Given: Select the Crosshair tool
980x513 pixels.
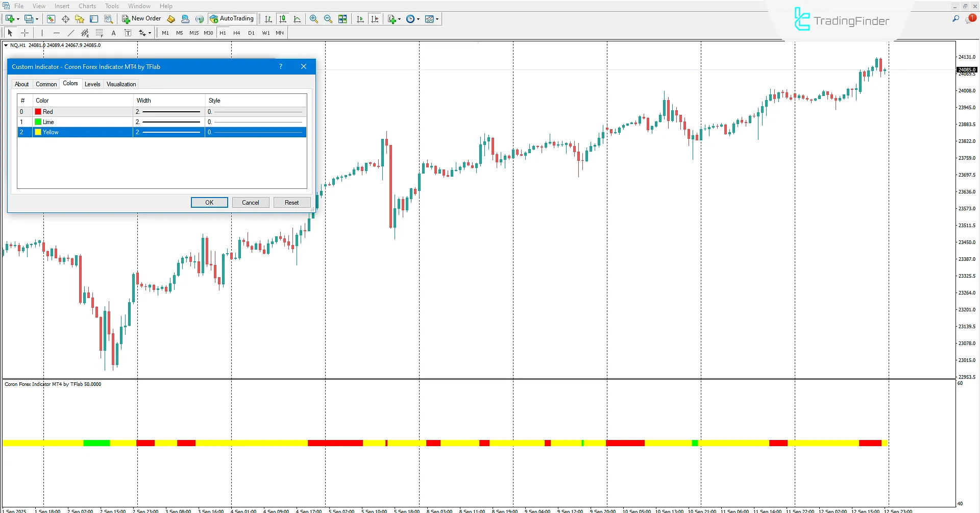Looking at the screenshot, I should tap(24, 33).
